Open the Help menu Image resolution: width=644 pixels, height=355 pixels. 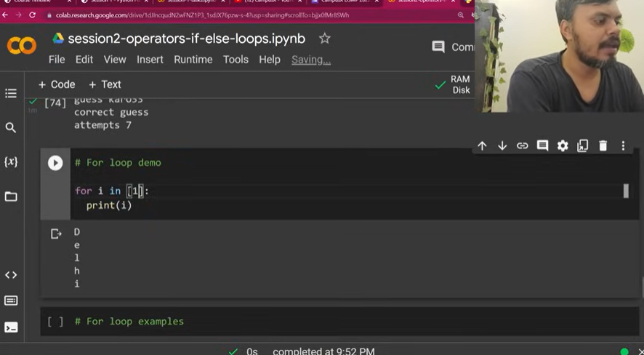270,60
